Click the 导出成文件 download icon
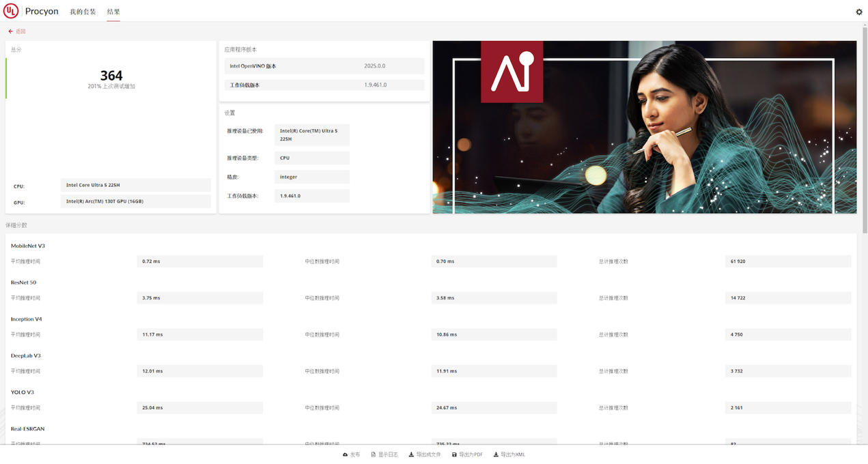This screenshot has width=868, height=464. [x=411, y=454]
